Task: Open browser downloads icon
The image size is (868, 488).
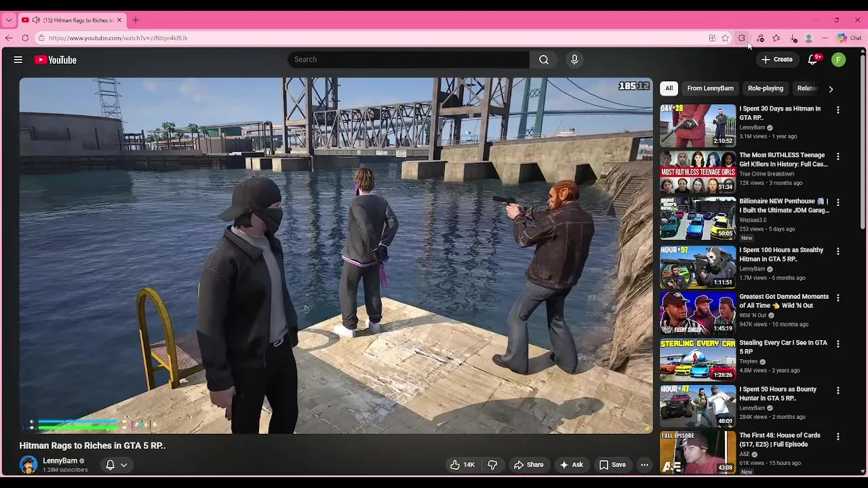Action: (x=793, y=38)
